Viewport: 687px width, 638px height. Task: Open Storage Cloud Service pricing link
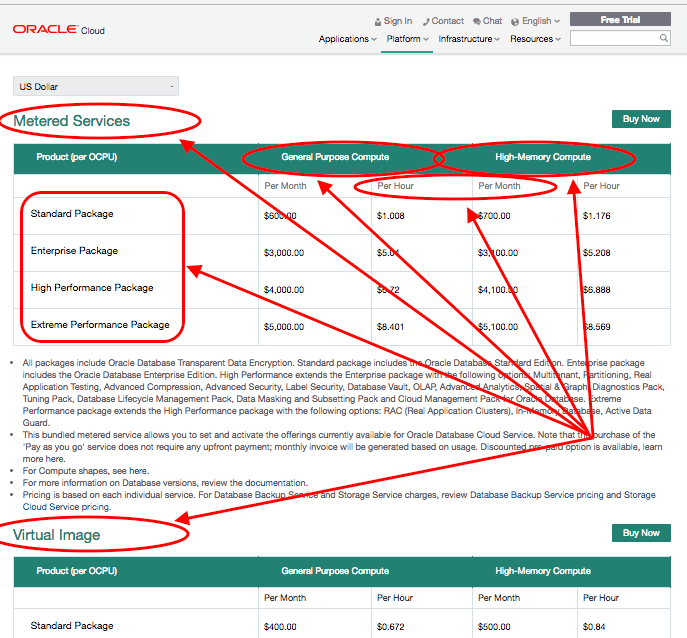[339, 501]
